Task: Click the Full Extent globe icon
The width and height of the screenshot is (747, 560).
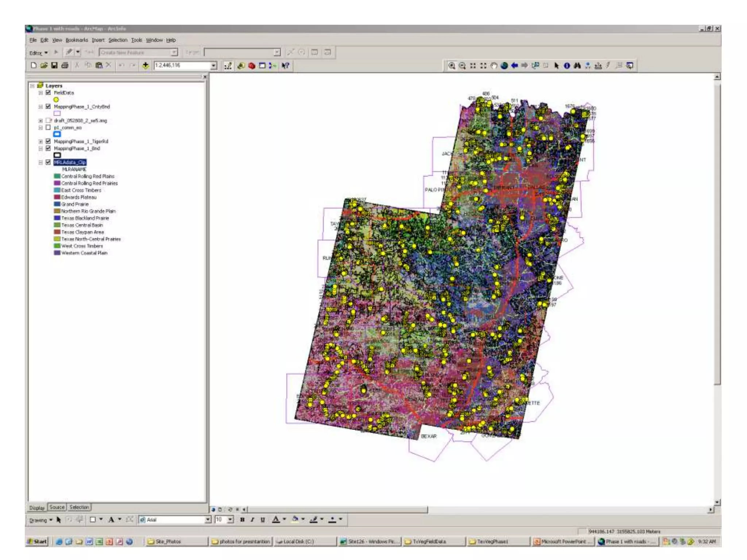Action: pyautogui.click(x=504, y=66)
